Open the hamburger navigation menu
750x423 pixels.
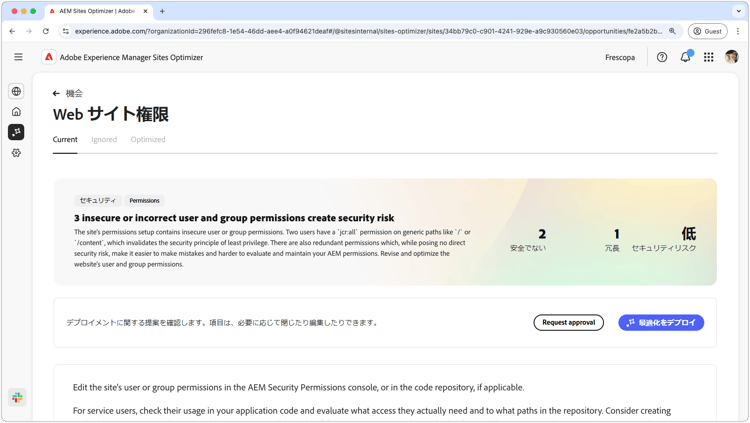[18, 57]
